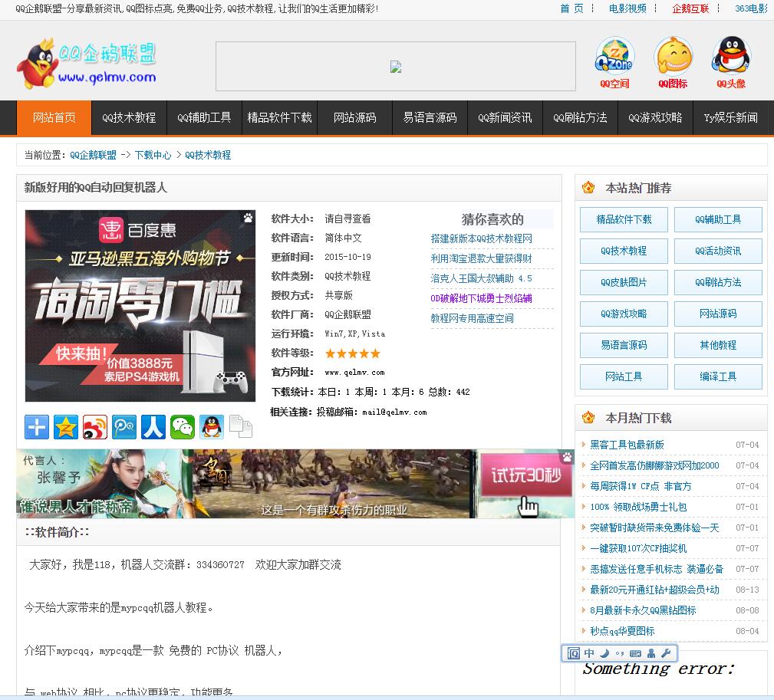Click user account icon in IME bar
Image resolution: width=774 pixels, height=700 pixels.
tap(651, 653)
